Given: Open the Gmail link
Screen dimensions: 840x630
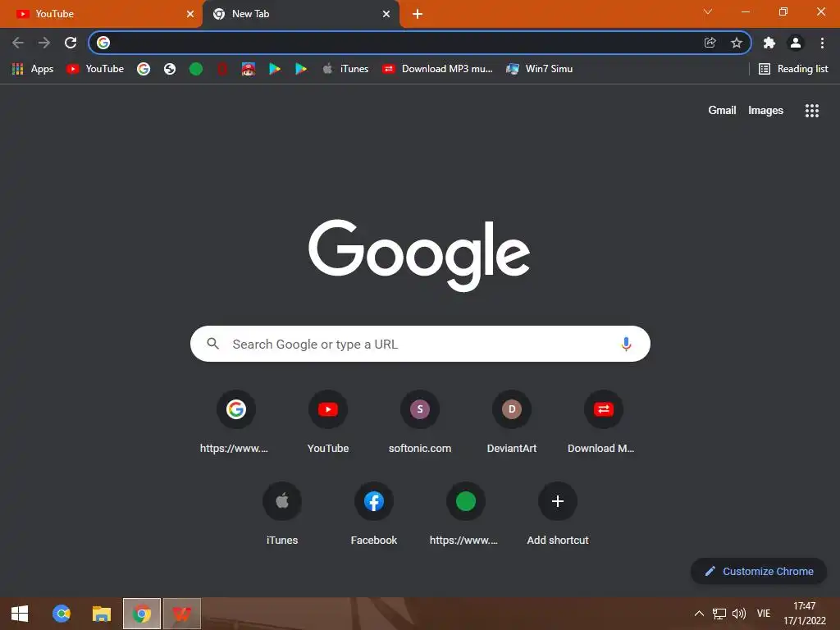Looking at the screenshot, I should coord(722,111).
